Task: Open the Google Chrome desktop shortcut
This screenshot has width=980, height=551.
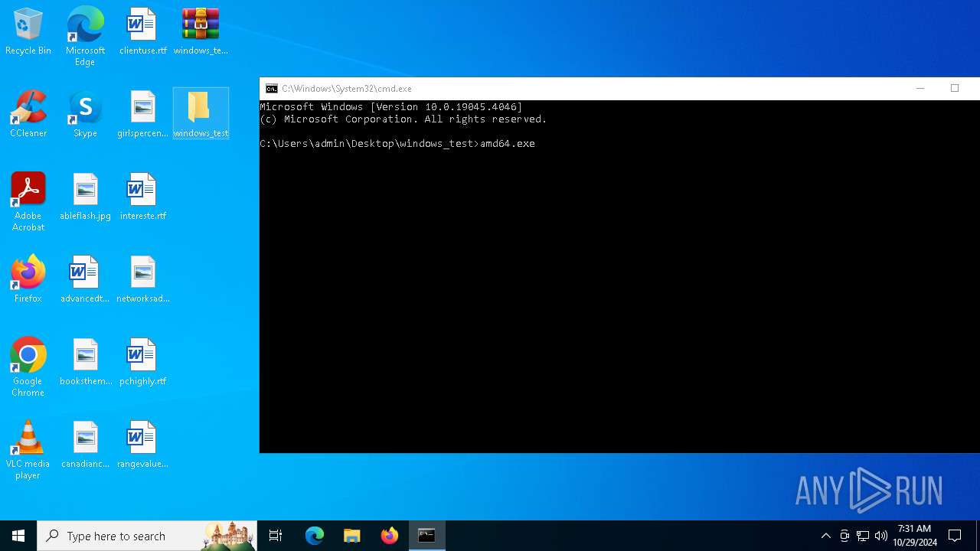Action: [28, 367]
